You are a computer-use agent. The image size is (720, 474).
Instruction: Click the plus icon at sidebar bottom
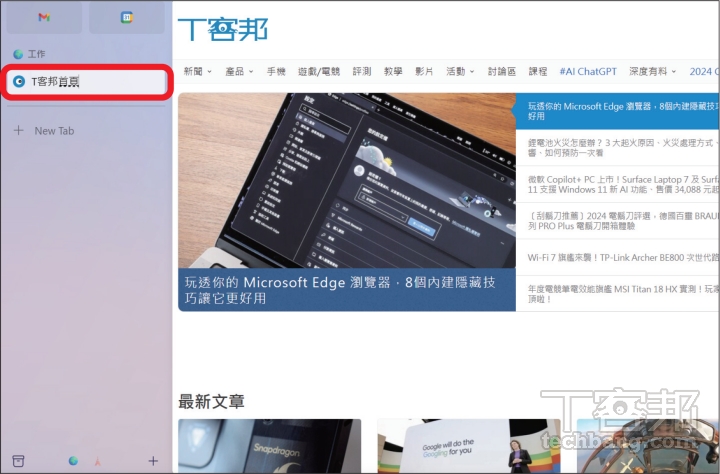point(153,461)
